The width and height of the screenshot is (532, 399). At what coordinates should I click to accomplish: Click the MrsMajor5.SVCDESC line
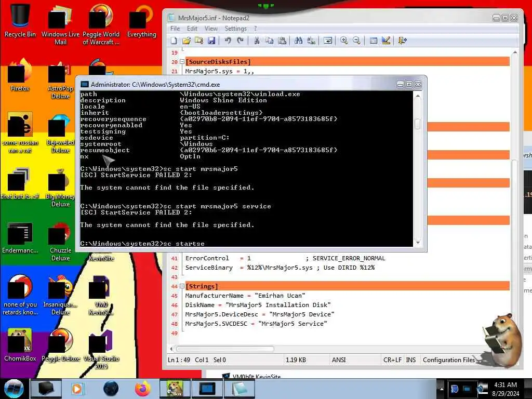(x=256, y=324)
